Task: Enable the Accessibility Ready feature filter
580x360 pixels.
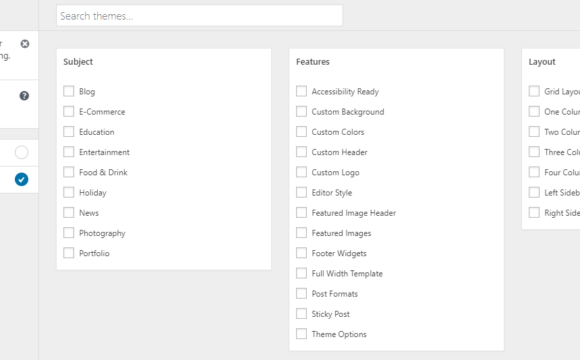Action: coord(301,91)
